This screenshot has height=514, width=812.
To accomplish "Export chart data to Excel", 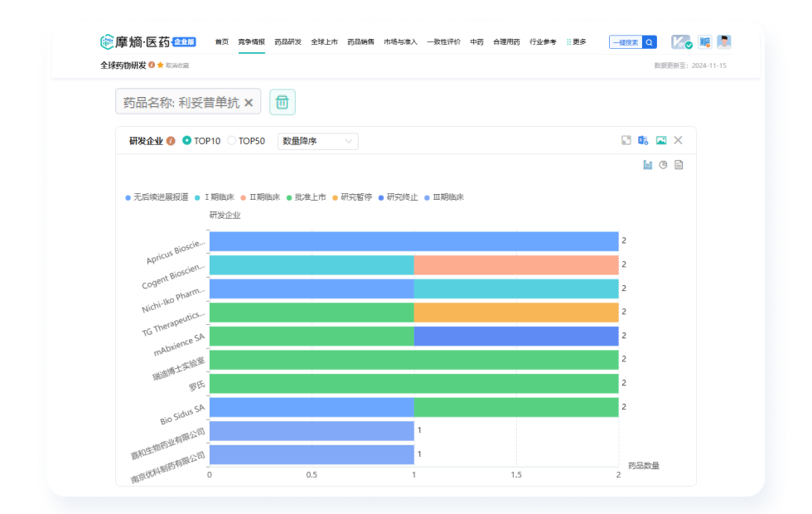I will coord(643,140).
